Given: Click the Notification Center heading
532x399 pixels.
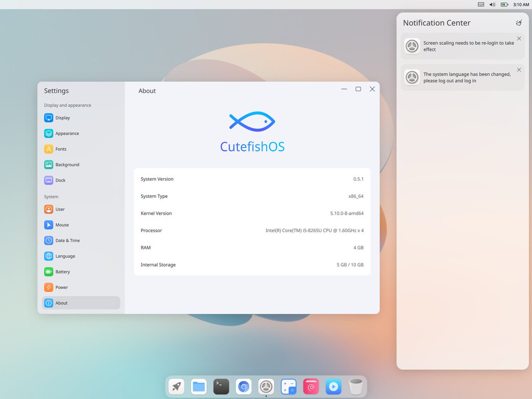Looking at the screenshot, I should (437, 23).
